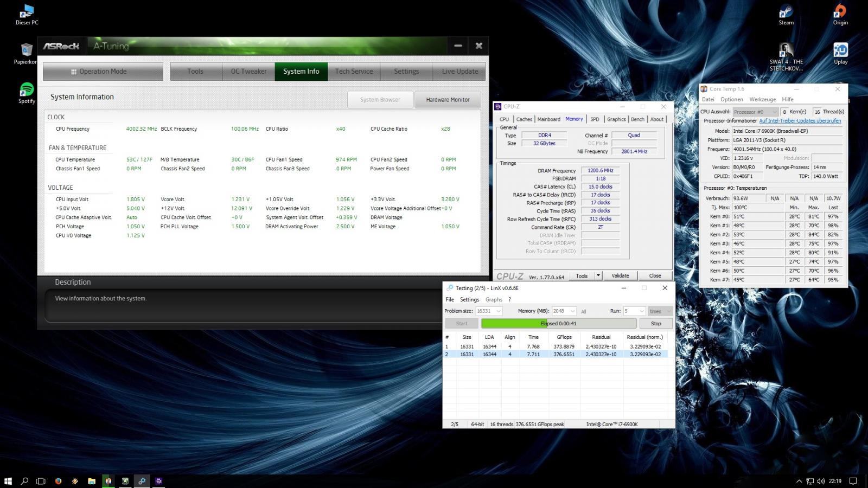Open the CPU-Z Tools dropdown arrow
The width and height of the screenshot is (868, 488).
point(598,275)
